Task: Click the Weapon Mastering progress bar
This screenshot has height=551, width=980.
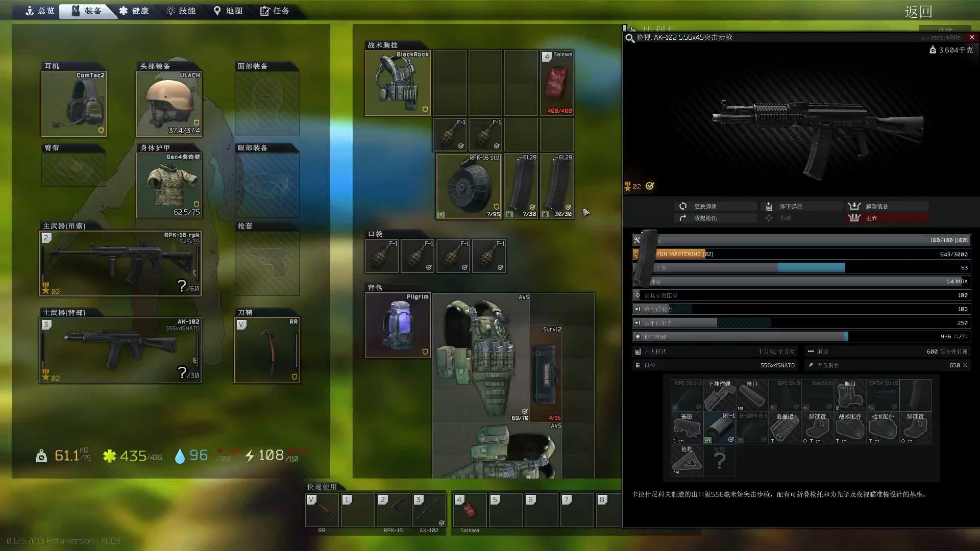Action: (x=801, y=254)
